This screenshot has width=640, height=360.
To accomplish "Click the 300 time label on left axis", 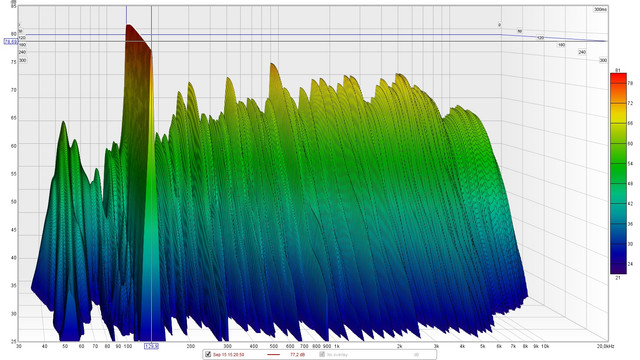I will (x=22, y=60).
